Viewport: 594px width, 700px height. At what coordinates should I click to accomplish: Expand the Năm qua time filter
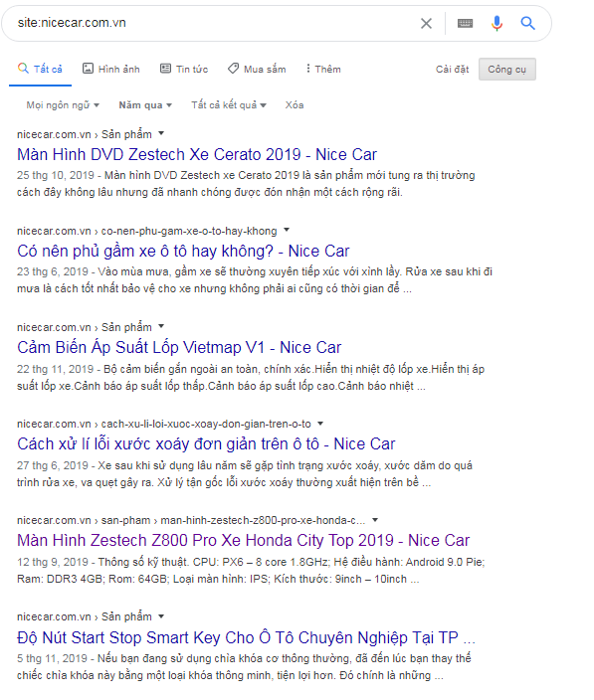[x=145, y=105]
